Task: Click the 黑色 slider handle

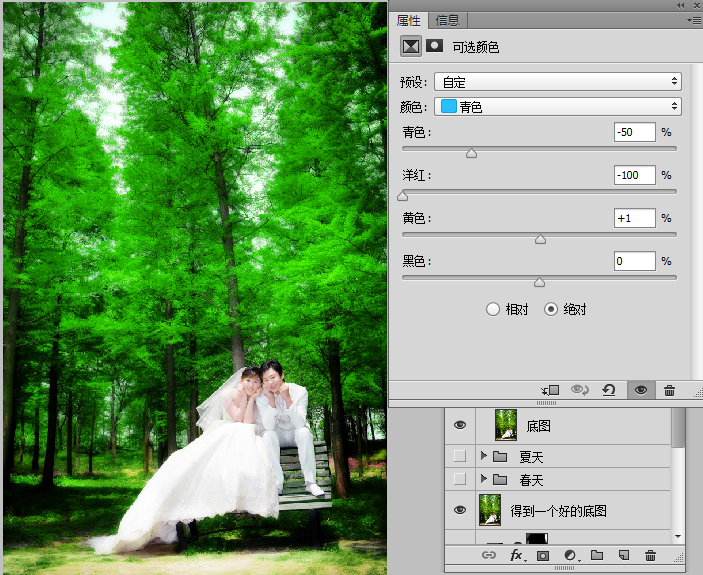Action: (539, 282)
